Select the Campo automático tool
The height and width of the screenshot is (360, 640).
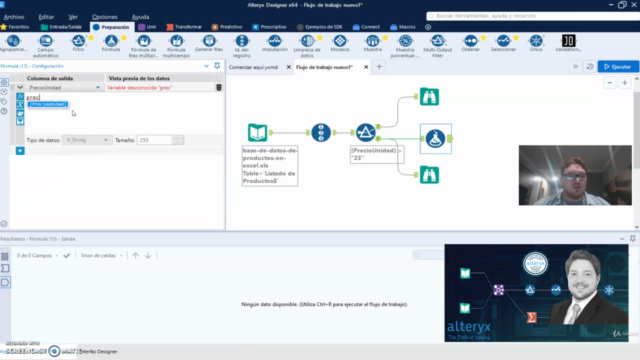coord(45,46)
